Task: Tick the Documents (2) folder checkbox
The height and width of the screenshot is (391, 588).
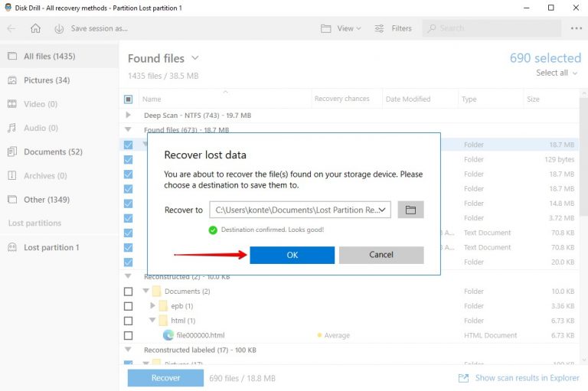Action: 128,292
